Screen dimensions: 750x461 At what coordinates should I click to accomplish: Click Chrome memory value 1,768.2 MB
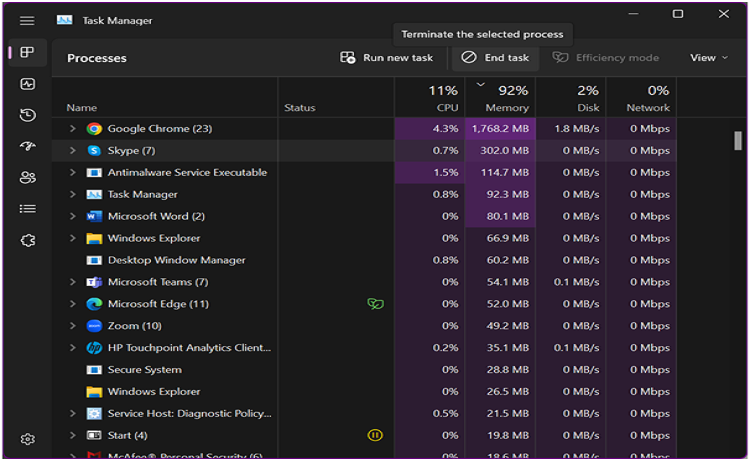pos(500,129)
